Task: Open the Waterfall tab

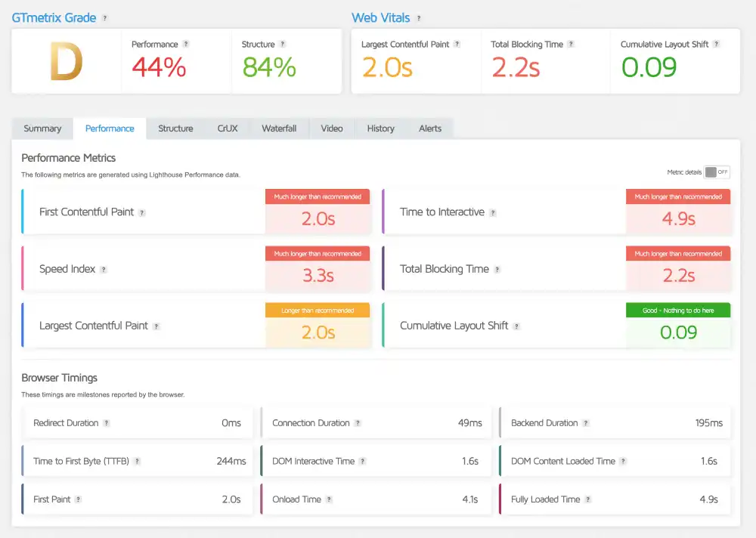Action: click(x=279, y=128)
